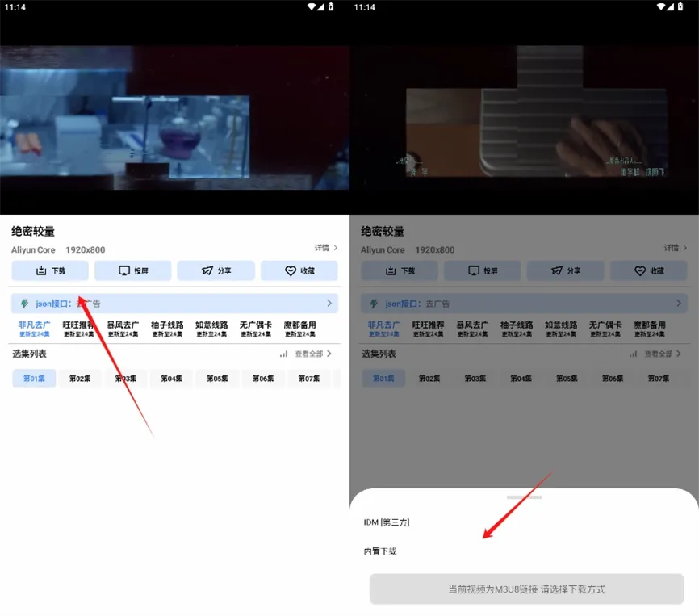Screen dimensions: 699x616
Task: Open 查看全部 link in right screenshot
Action: pos(663,354)
